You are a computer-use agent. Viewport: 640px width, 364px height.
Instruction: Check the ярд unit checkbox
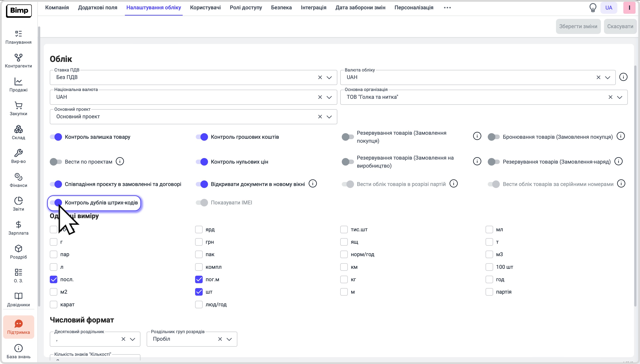coord(199,229)
